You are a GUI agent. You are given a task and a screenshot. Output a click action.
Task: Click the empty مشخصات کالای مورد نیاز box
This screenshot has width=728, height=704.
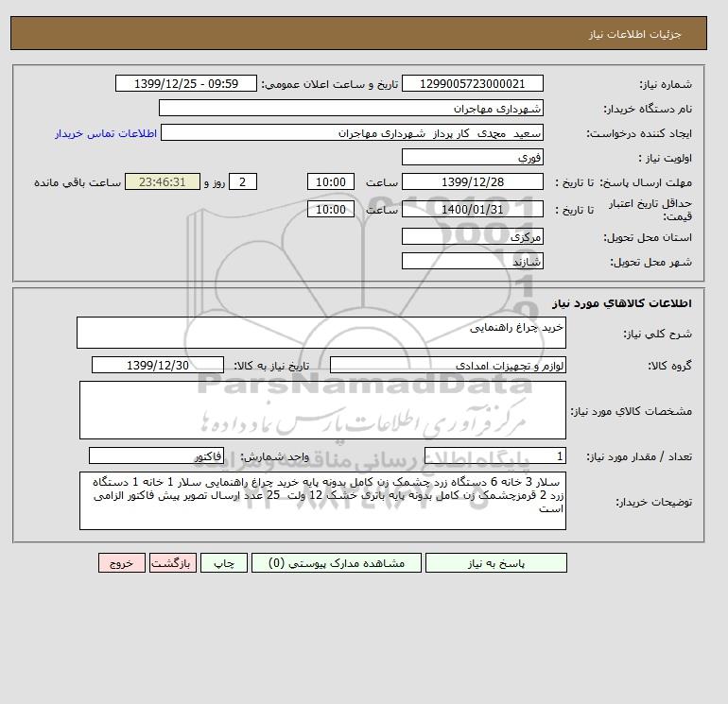(x=322, y=410)
